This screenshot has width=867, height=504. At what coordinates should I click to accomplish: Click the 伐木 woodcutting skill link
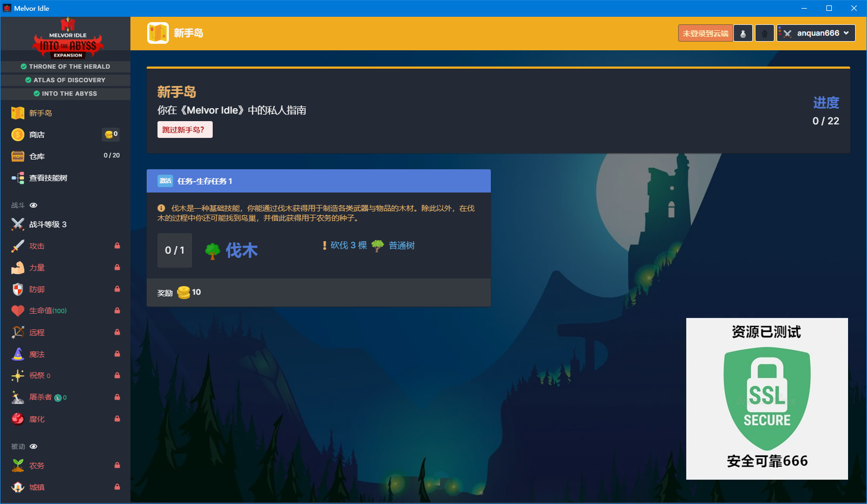tap(242, 250)
